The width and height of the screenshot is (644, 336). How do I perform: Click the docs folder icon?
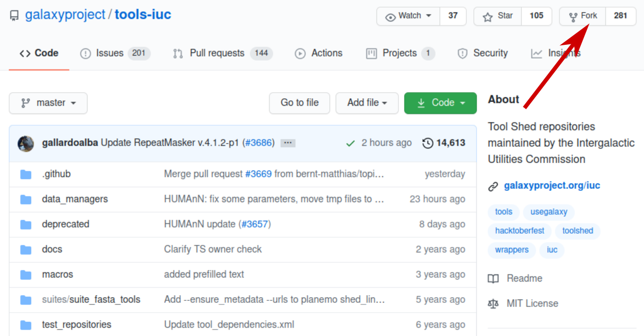click(26, 250)
